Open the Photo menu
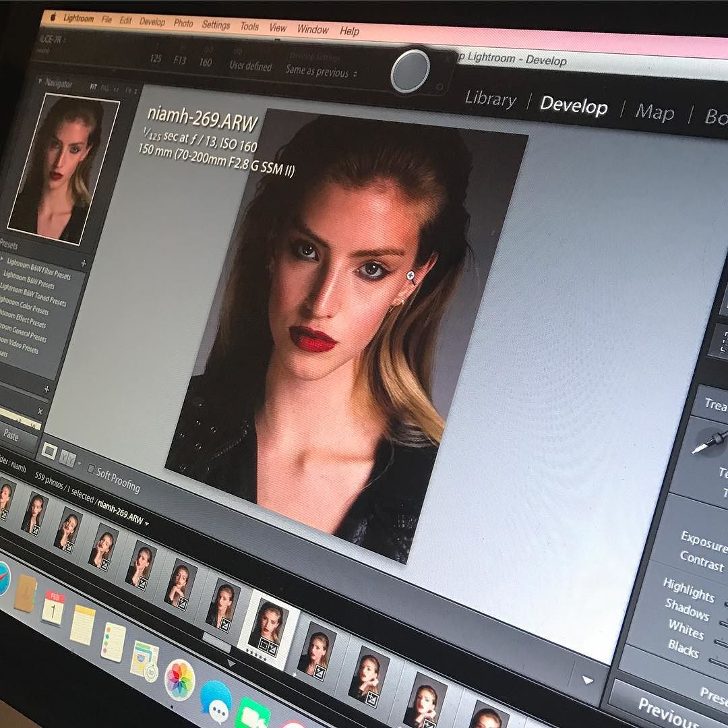 coord(183,23)
